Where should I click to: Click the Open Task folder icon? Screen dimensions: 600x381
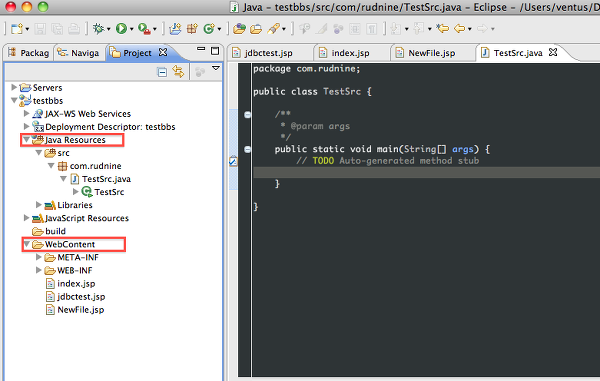point(256,29)
